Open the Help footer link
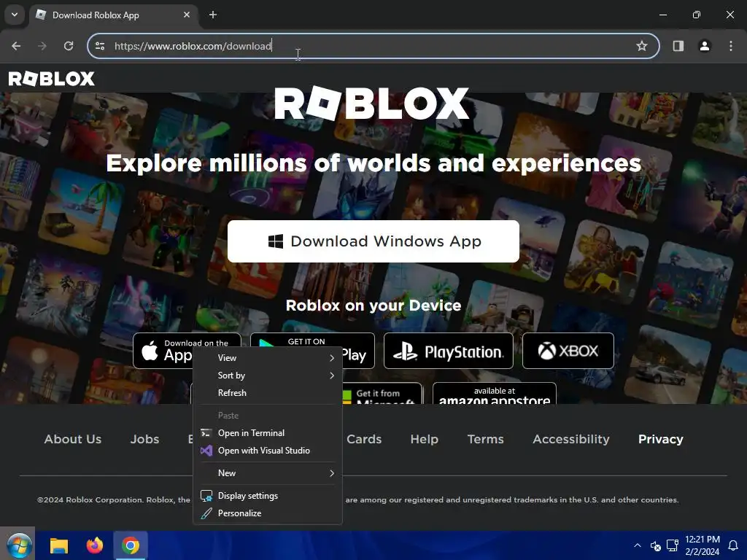Image resolution: width=747 pixels, height=560 pixels. click(x=425, y=439)
